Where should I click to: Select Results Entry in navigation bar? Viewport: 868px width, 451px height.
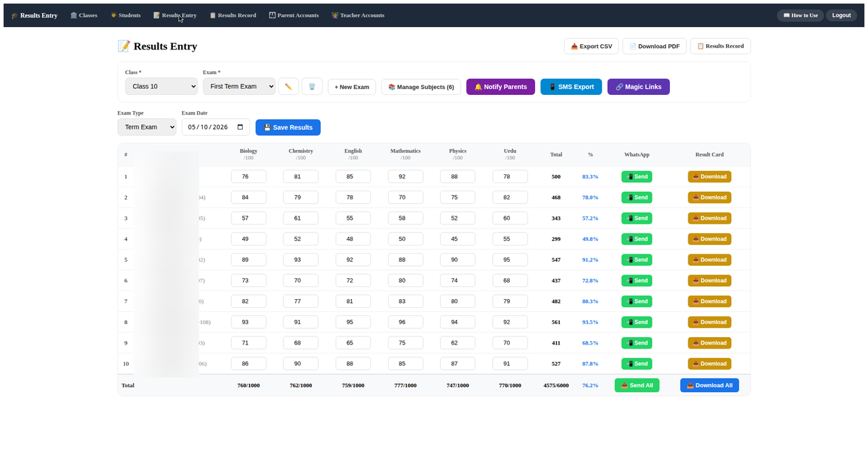coord(175,15)
